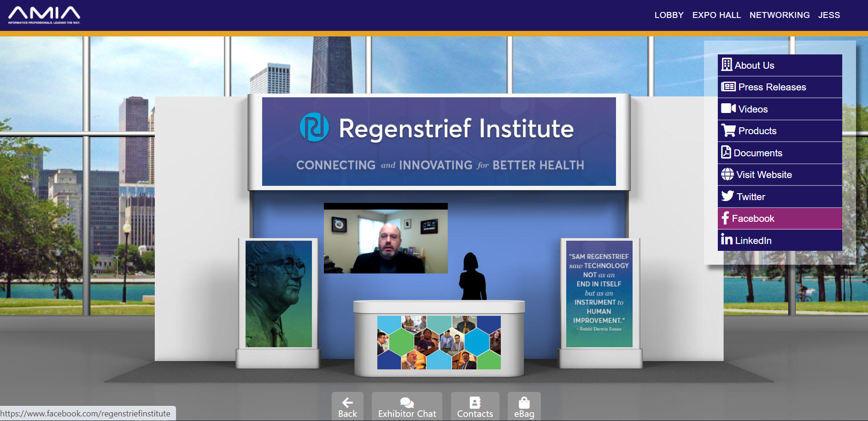This screenshot has width=868, height=421.
Task: Click the Sam Regenstrief portrait panel
Action: (279, 294)
